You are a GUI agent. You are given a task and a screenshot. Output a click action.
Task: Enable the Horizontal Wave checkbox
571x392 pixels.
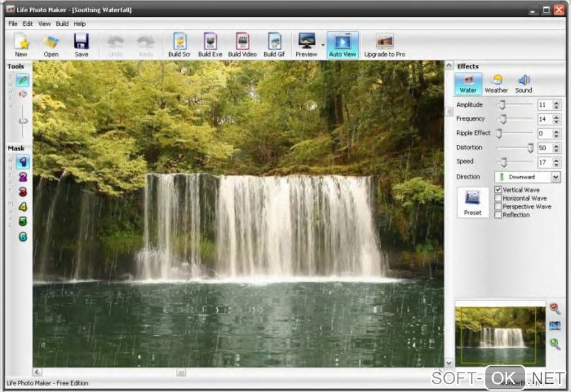point(498,198)
